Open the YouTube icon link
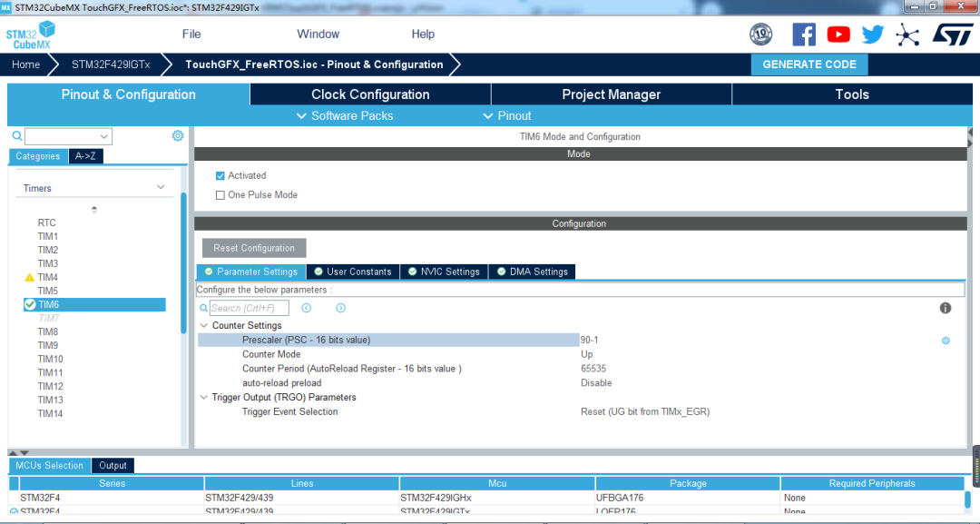Screen dimensions: 980x524 [838, 35]
